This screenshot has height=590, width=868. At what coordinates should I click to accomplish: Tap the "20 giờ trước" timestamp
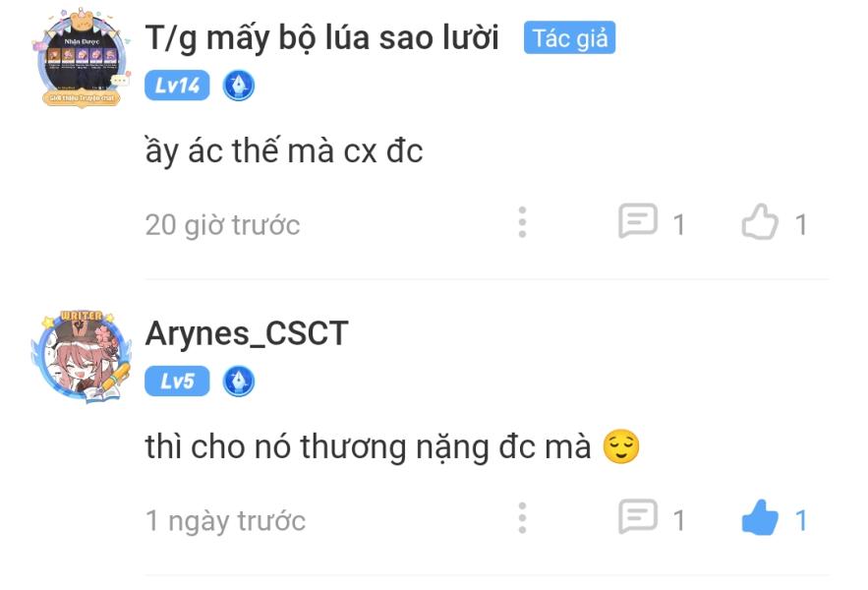[222, 225]
